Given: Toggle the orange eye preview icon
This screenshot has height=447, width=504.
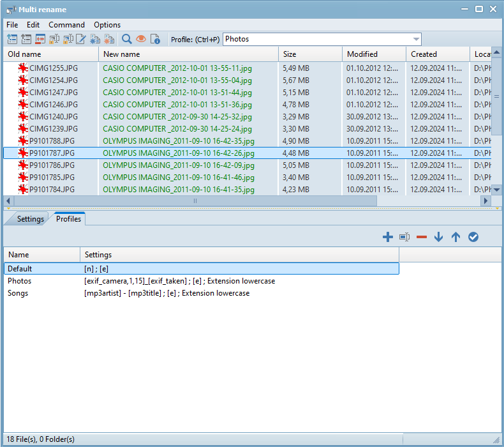Looking at the screenshot, I should [141, 39].
